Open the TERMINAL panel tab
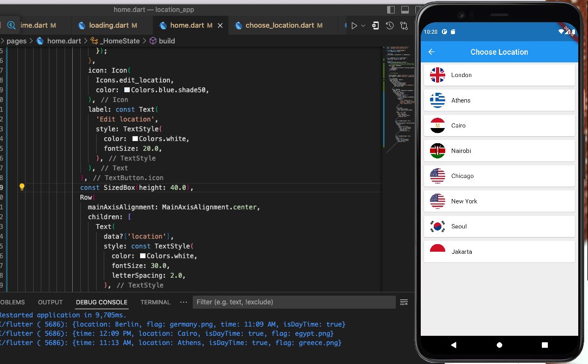The width and height of the screenshot is (588, 364). tap(155, 302)
